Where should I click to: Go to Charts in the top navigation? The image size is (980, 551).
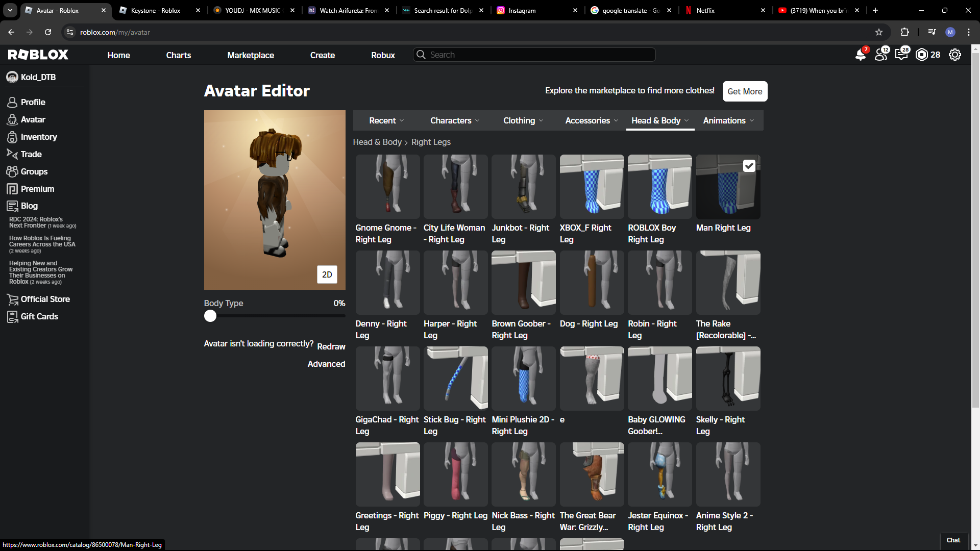pos(179,55)
